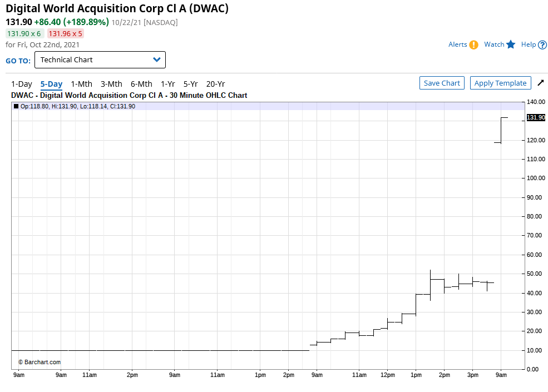Select the 5-Day chart range

click(51, 84)
